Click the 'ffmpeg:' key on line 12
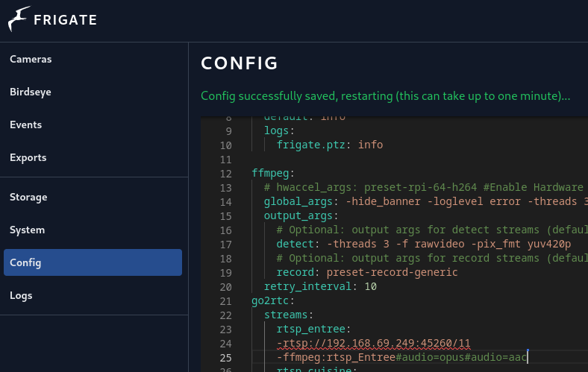This screenshot has width=588, height=372. (273, 174)
